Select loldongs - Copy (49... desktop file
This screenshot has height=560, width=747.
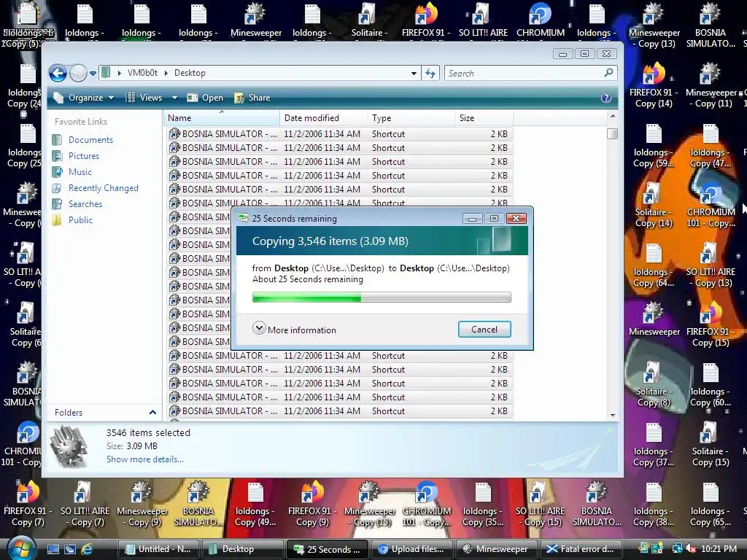255,505
